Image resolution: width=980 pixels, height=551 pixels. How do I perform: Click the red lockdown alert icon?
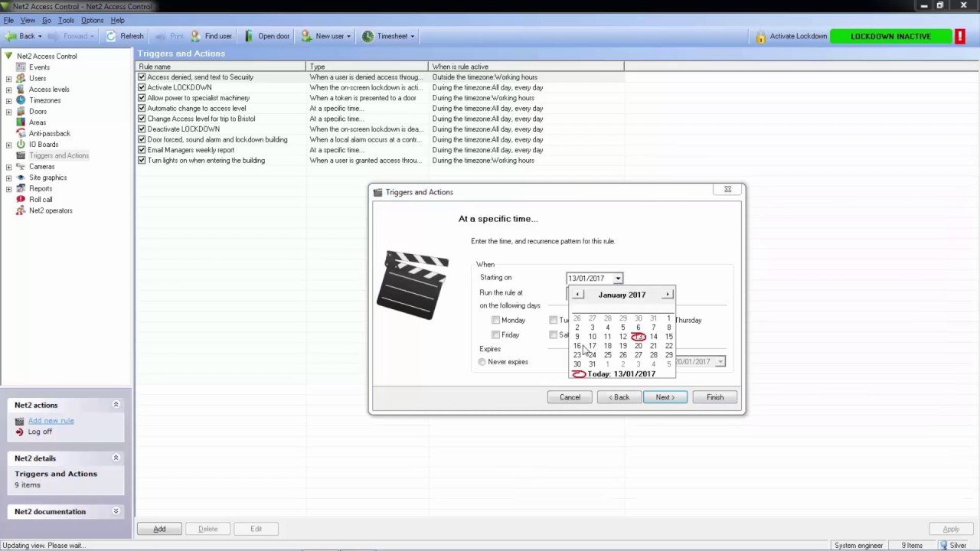[x=959, y=36]
